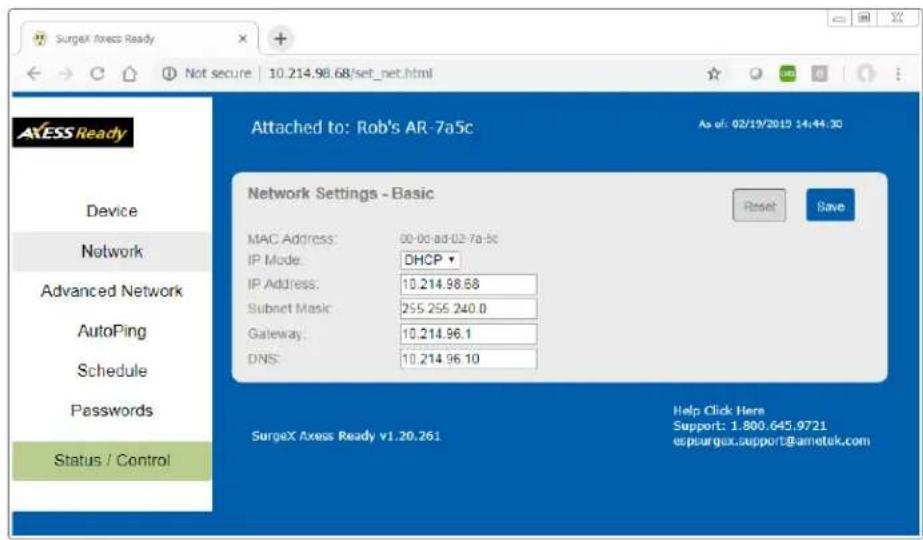Open the browser home page icon
The width and height of the screenshot is (923, 540).
pos(130,74)
